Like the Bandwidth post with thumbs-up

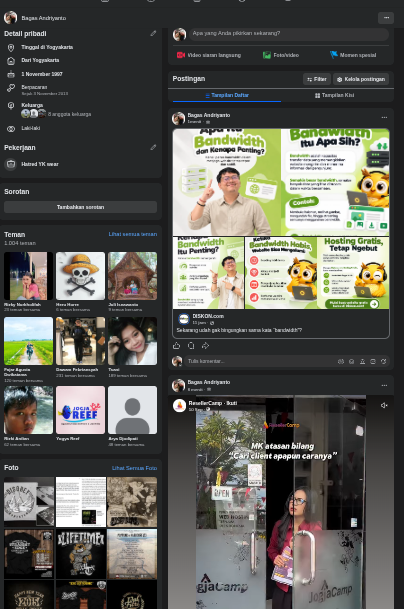pyautogui.click(x=176, y=345)
